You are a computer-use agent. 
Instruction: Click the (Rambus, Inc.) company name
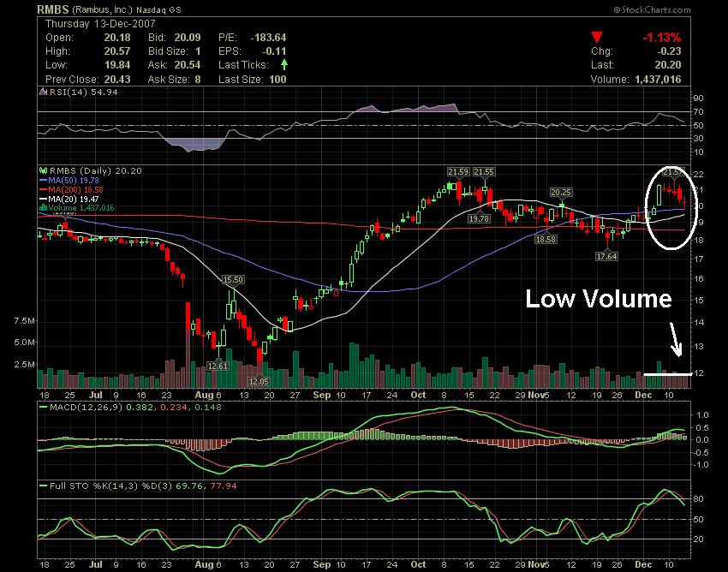[x=102, y=9]
